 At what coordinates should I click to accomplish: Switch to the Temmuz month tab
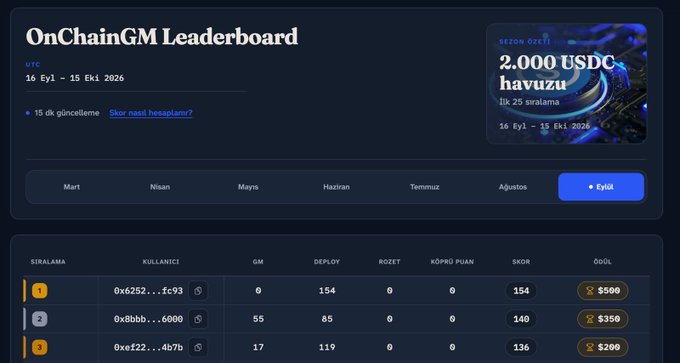click(x=425, y=187)
